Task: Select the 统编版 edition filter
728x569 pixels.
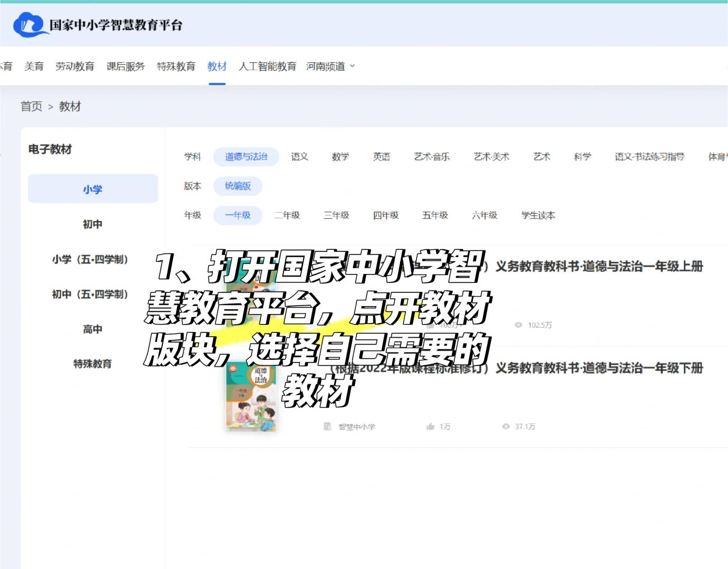Action: coord(238,186)
